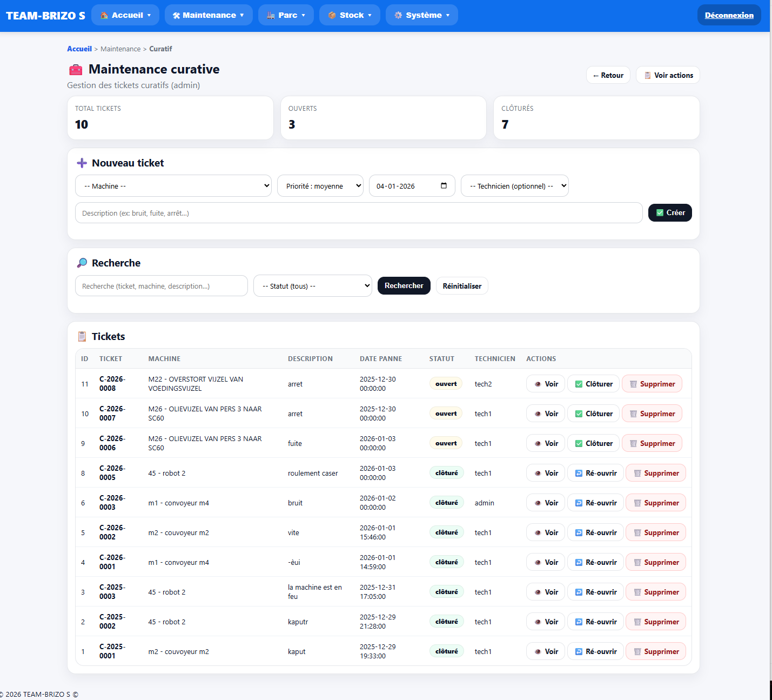Close ticket C-2026-0008 with Clôturer checkmark
Viewport: 772px width, 700px height.
point(593,384)
